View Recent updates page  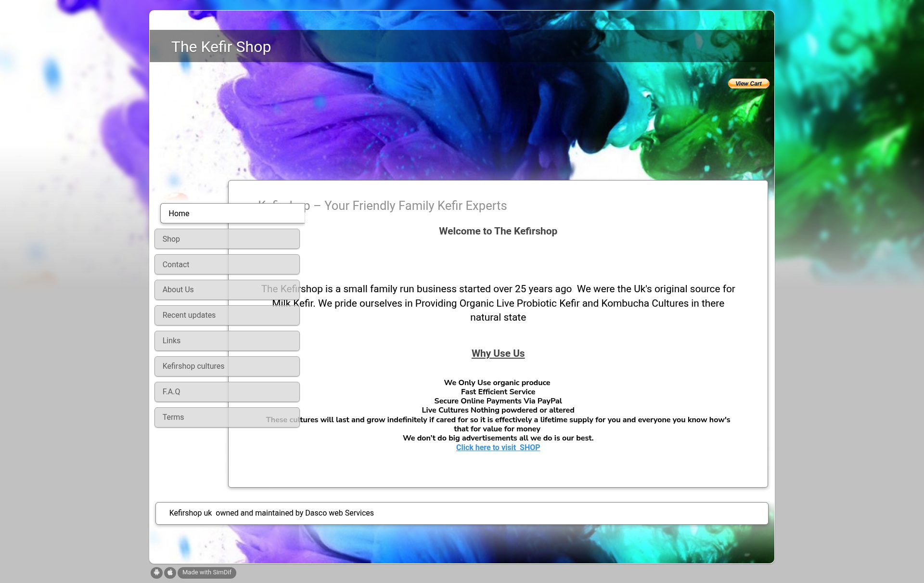click(227, 315)
